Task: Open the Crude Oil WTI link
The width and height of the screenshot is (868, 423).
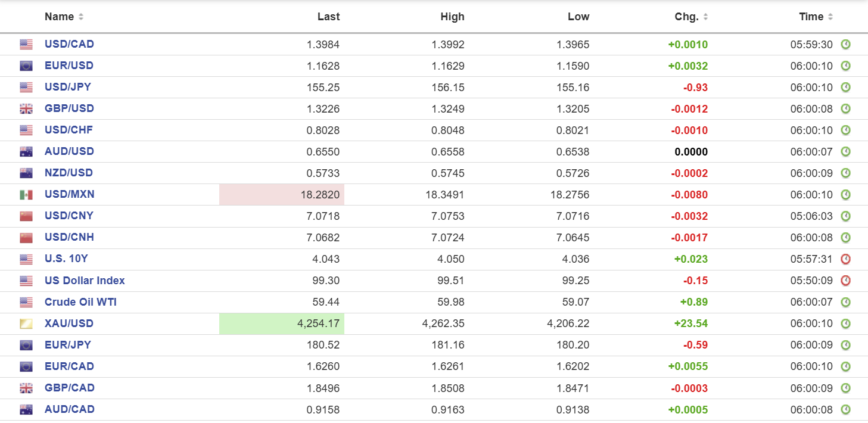Action: [x=80, y=302]
